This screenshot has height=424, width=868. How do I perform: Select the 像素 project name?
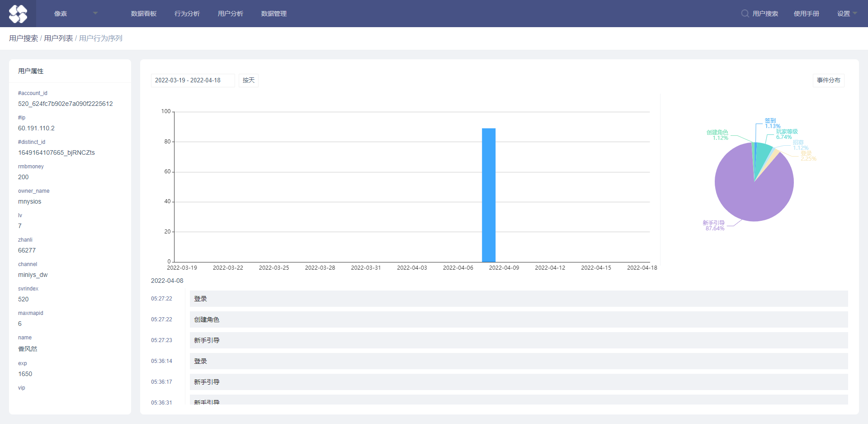61,14
